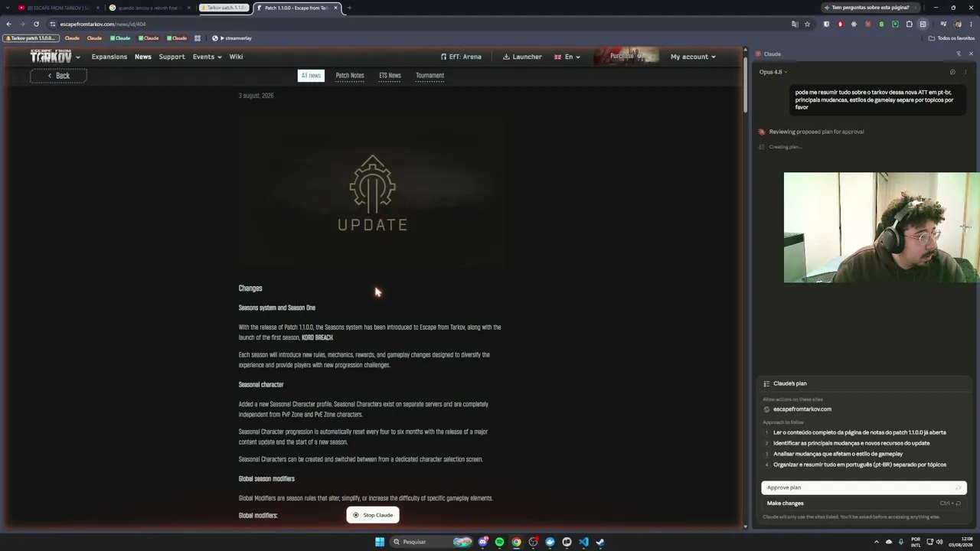Click the Tarkov patch 1.1.0.0 bookmark
This screenshot has width=980, height=551.
tap(31, 38)
